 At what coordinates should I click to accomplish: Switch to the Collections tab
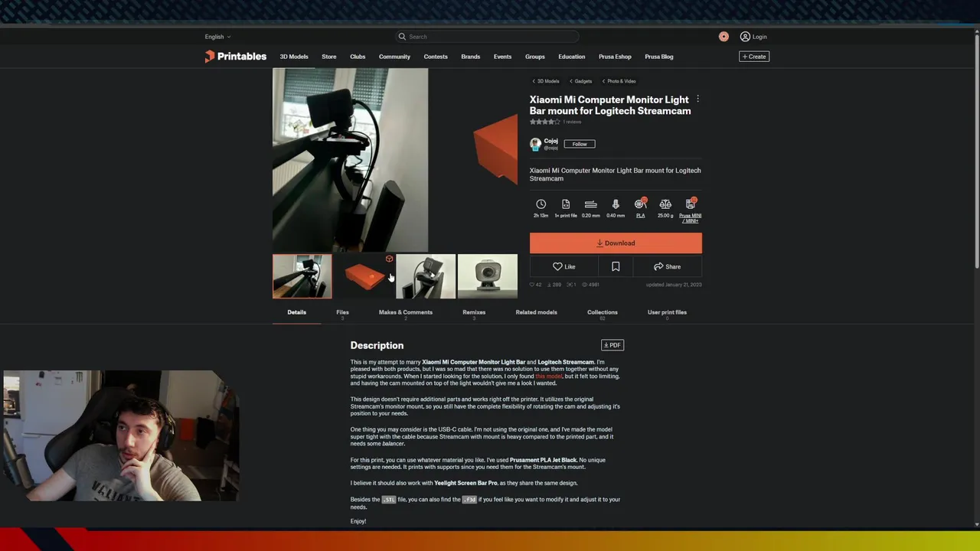(603, 312)
